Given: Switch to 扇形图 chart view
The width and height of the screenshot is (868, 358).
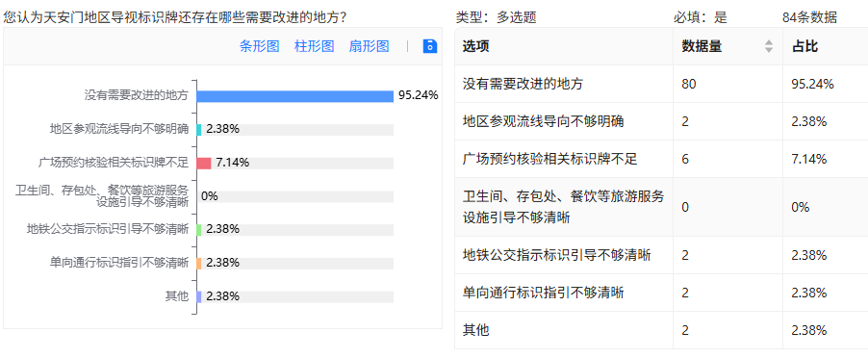Looking at the screenshot, I should coord(369,46).
